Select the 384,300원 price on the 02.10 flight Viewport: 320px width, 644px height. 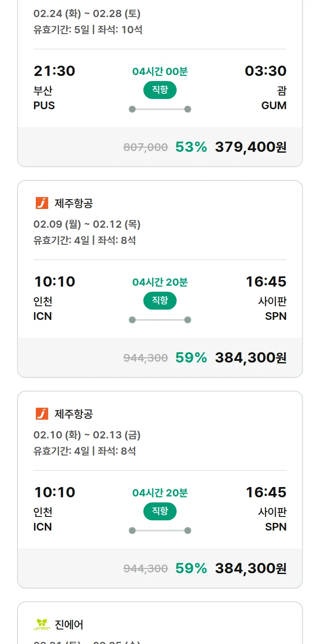click(x=250, y=568)
